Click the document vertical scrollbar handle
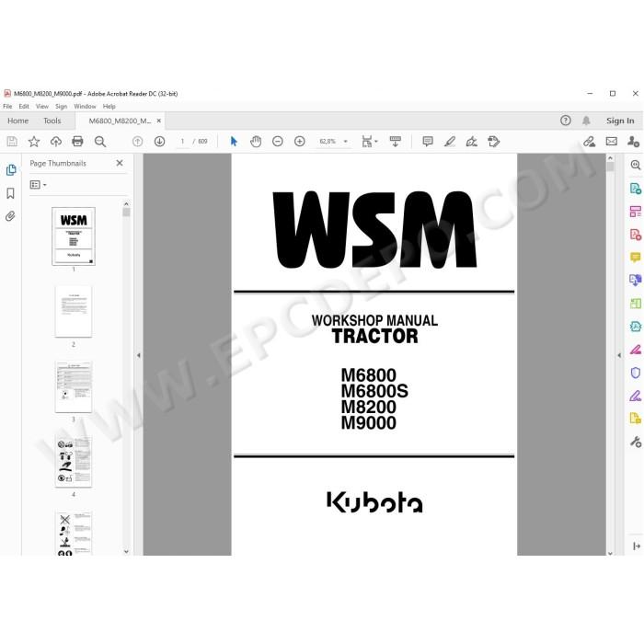This screenshot has height=644, width=644. click(x=610, y=167)
